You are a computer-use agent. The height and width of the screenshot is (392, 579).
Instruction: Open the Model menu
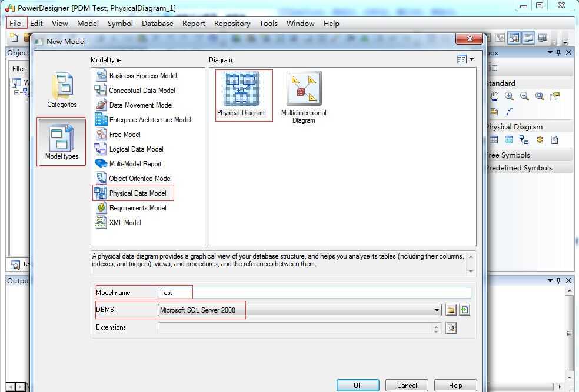(x=88, y=24)
